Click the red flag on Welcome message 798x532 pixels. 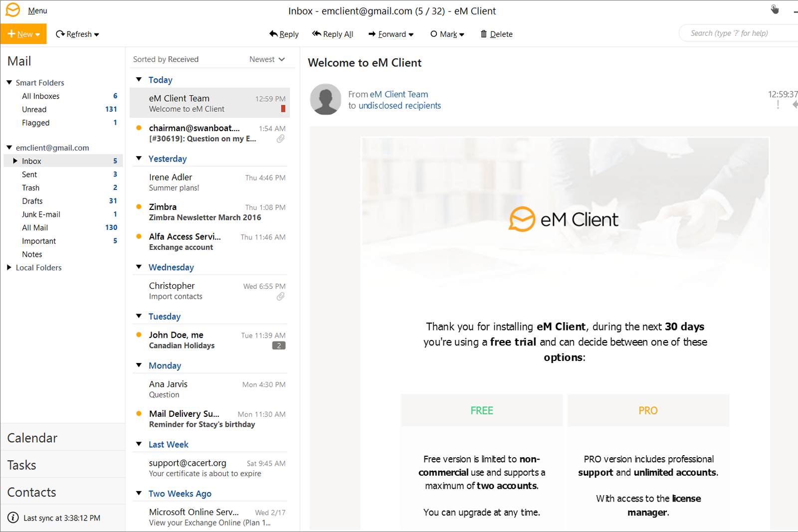click(x=283, y=109)
